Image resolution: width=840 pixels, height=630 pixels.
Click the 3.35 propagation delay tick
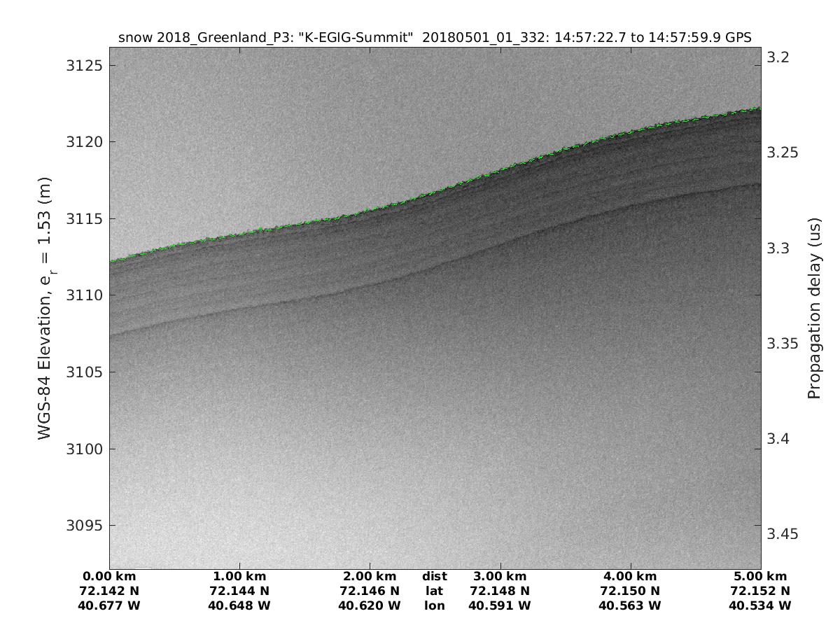pyautogui.click(x=783, y=344)
